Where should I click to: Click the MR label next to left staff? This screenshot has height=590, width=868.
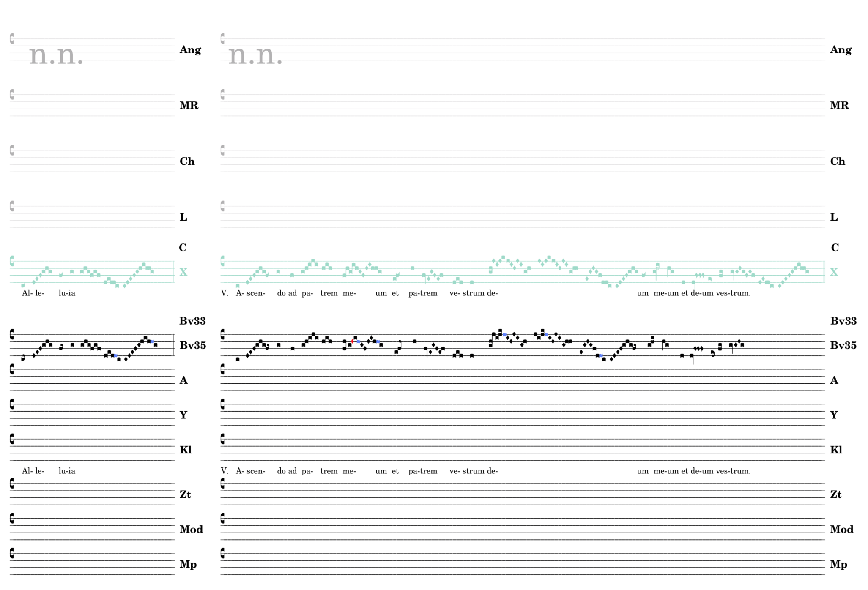click(x=189, y=106)
